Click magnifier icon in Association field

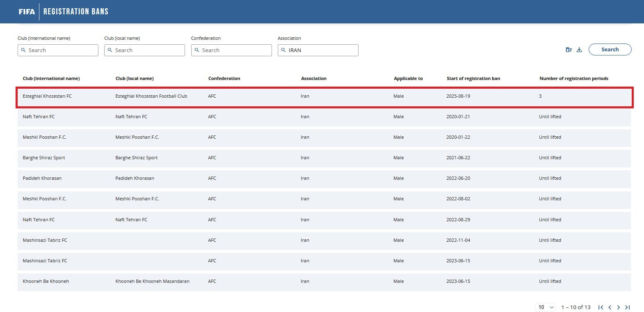(x=283, y=50)
